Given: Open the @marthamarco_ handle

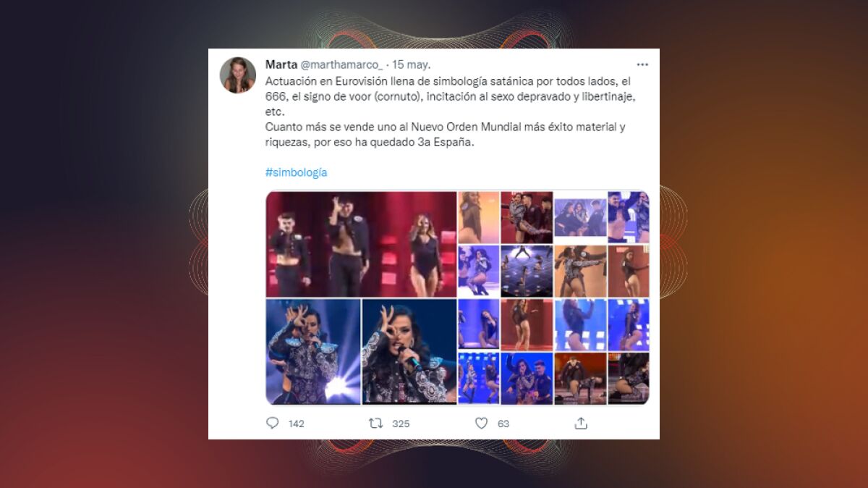Looking at the screenshot, I should coord(341,64).
